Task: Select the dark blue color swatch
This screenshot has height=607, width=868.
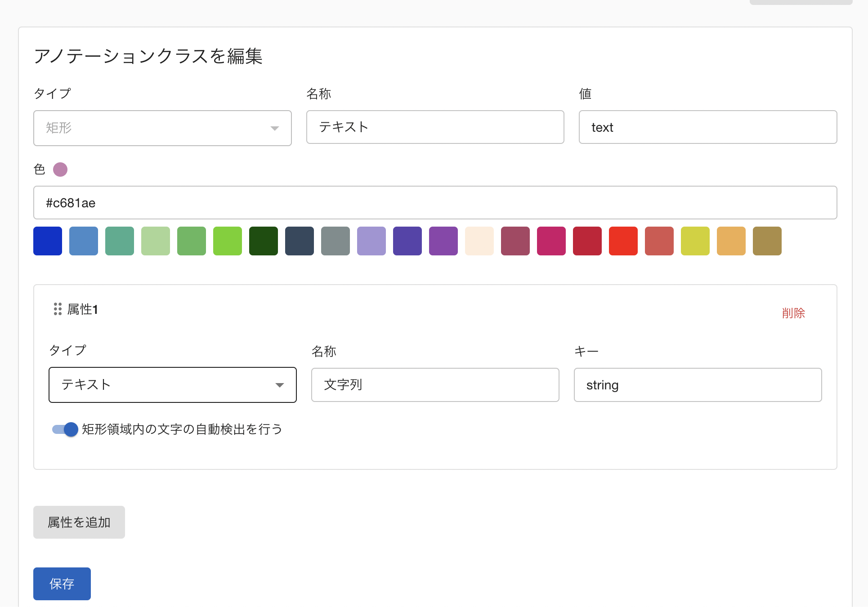Action: coord(48,241)
